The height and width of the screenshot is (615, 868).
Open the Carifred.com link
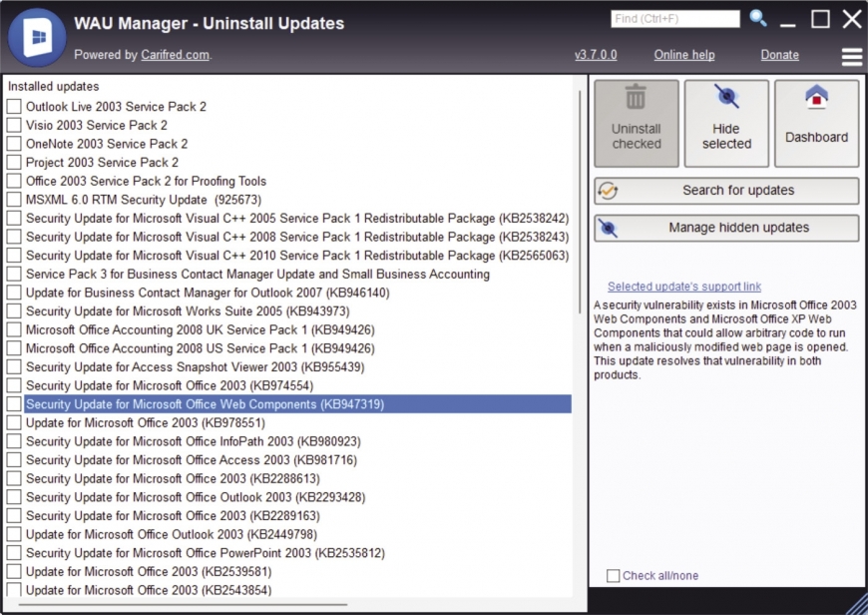(x=175, y=55)
